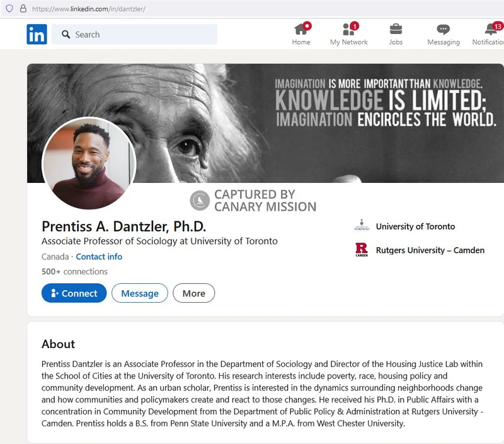The image size is (504, 444).
Task: Click the search magnifier icon
Action: (66, 34)
